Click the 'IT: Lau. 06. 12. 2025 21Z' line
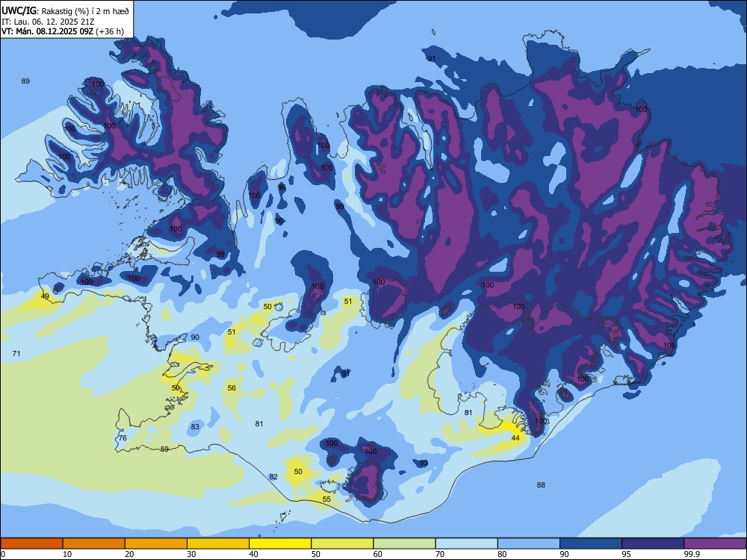The image size is (747, 560). point(48,22)
